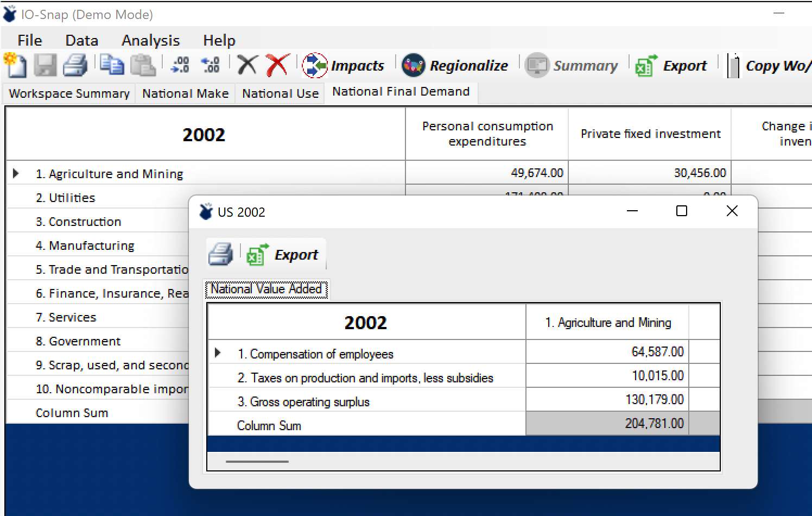Open the Impacts tool

pos(343,66)
